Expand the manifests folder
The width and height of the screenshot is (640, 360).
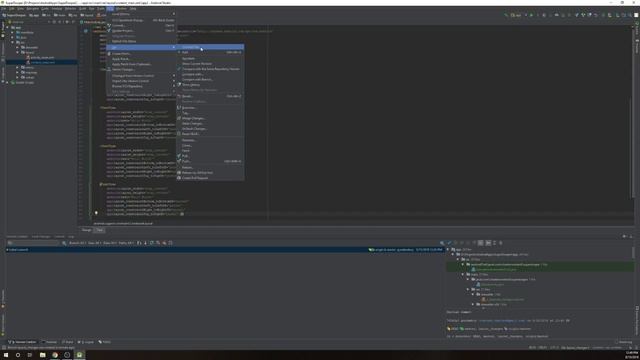tap(13, 33)
